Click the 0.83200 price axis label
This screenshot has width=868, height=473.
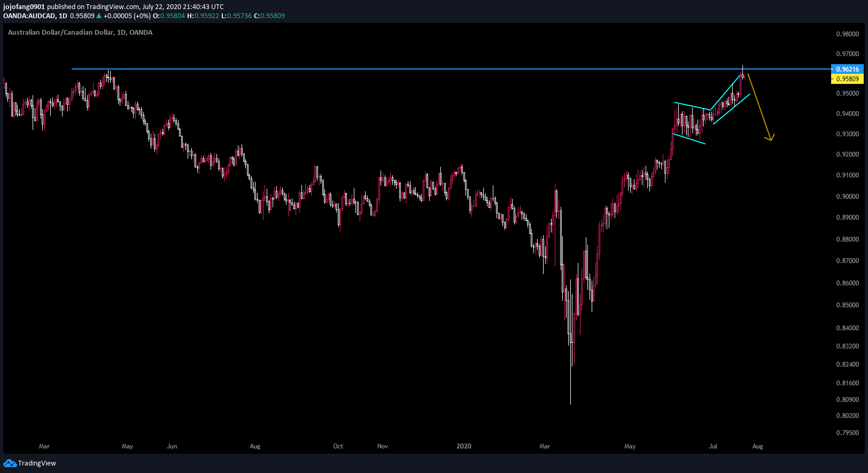point(848,346)
